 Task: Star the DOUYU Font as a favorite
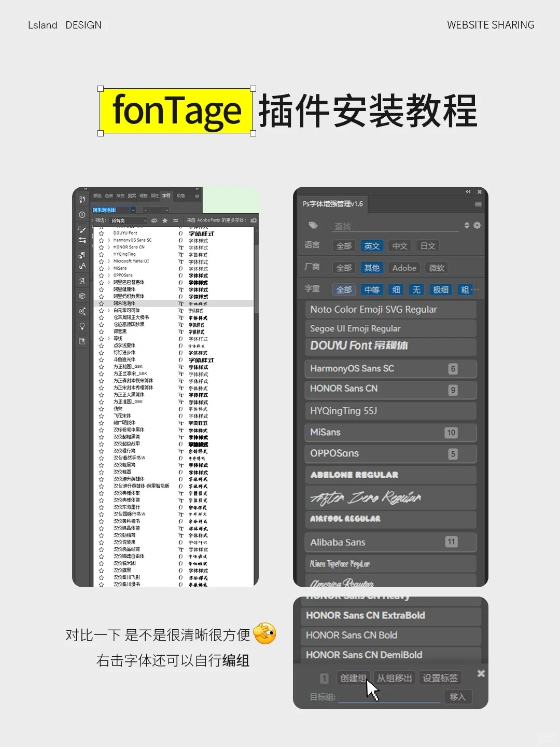pyautogui.click(x=100, y=232)
